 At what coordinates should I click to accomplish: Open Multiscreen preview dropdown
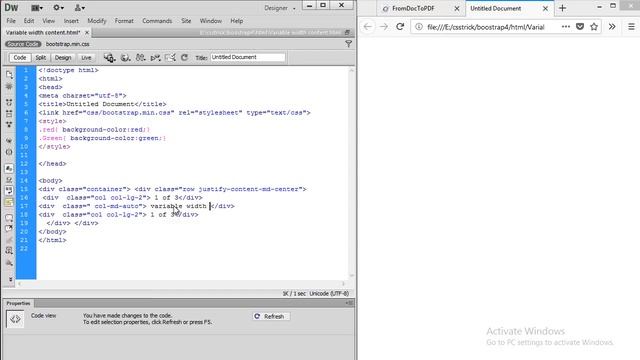coord(109,58)
